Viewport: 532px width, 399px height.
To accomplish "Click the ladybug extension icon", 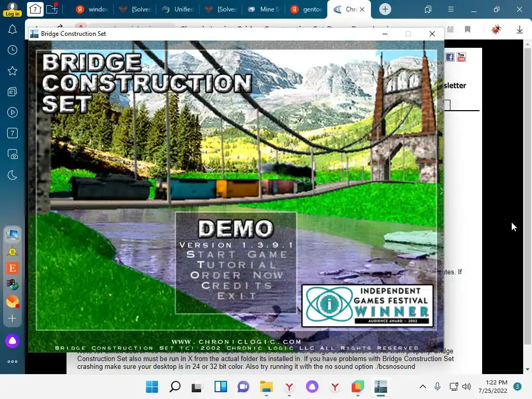I will pyautogui.click(x=496, y=30).
